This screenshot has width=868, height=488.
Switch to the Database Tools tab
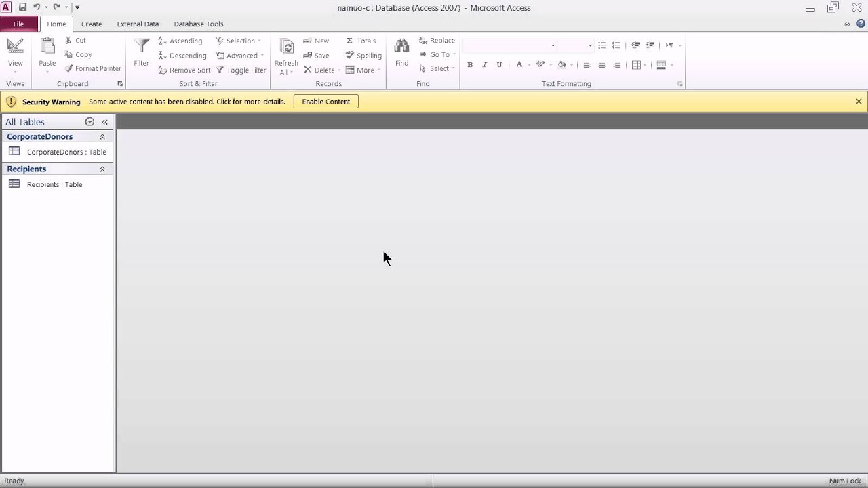(x=199, y=24)
